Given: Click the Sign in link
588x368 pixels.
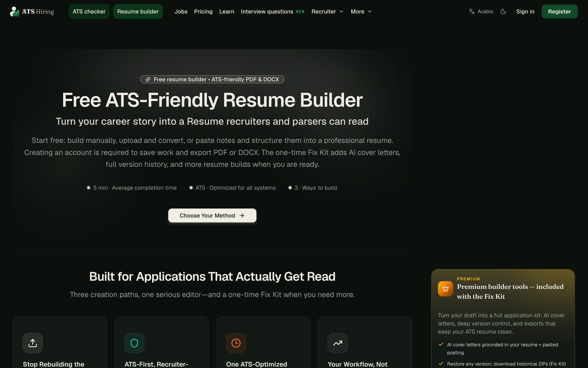Looking at the screenshot, I should [525, 11].
